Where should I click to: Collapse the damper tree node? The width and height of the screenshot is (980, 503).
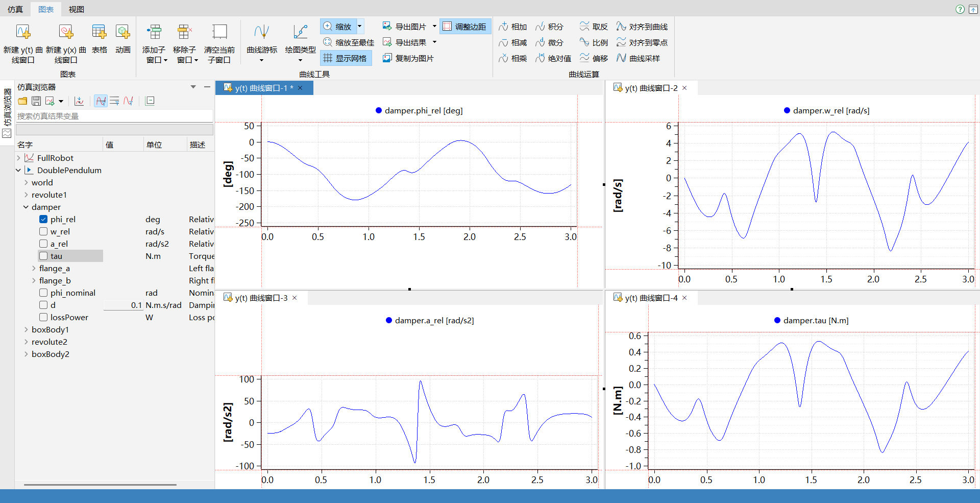(x=26, y=207)
